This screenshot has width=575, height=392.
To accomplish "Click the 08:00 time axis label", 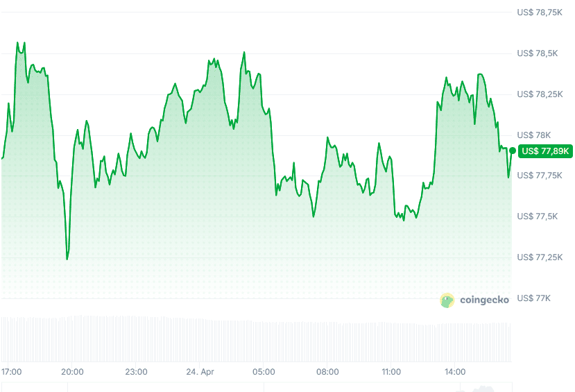I will point(327,372).
